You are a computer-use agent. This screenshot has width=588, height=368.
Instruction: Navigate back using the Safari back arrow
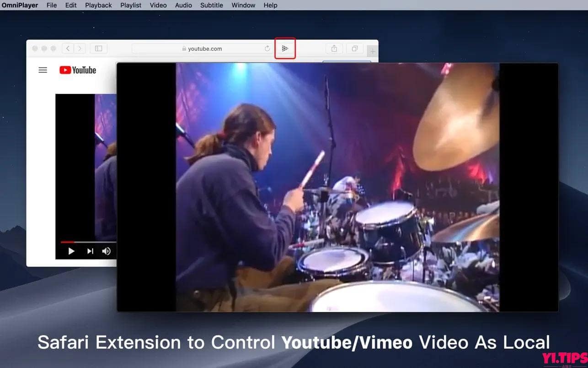[67, 48]
